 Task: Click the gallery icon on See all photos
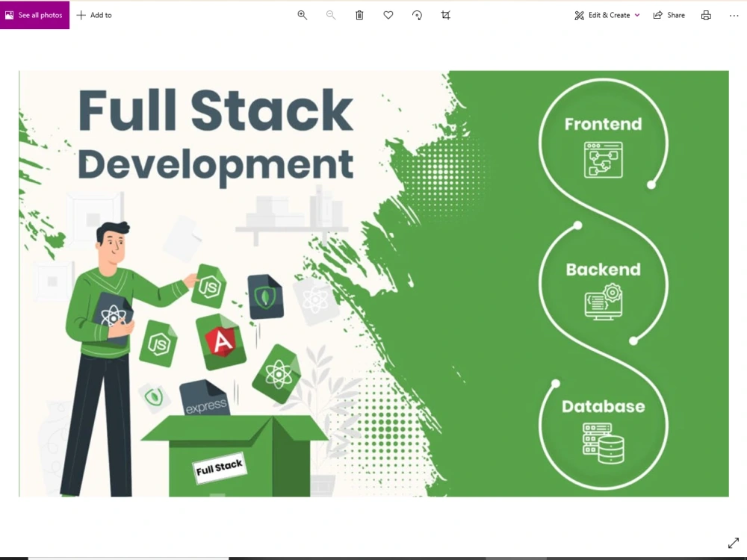click(9, 15)
